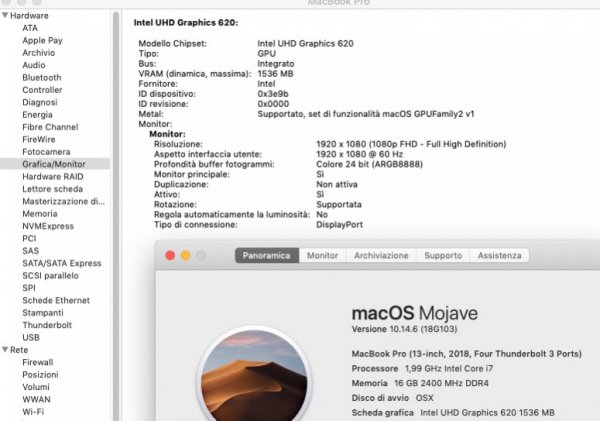Click the Metal GPUFamily2 v1 value

coord(366,114)
